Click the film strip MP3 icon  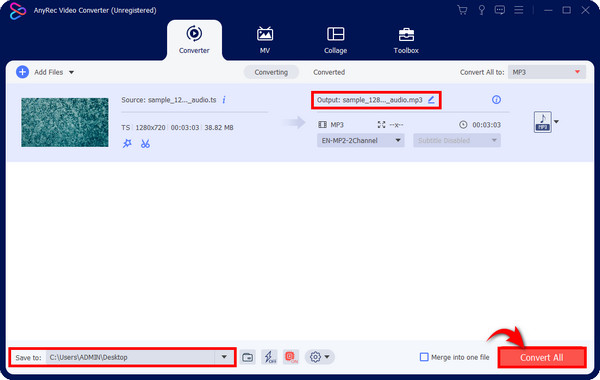click(322, 125)
